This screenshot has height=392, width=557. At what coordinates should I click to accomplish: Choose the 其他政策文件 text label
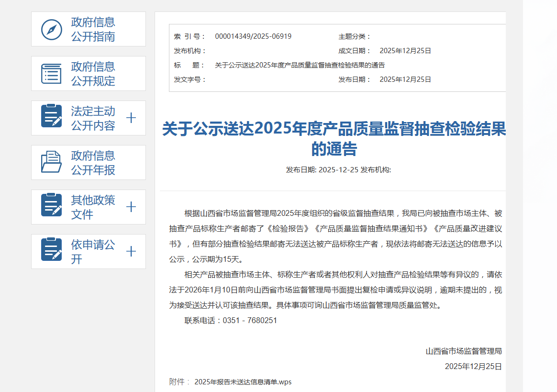93,207
